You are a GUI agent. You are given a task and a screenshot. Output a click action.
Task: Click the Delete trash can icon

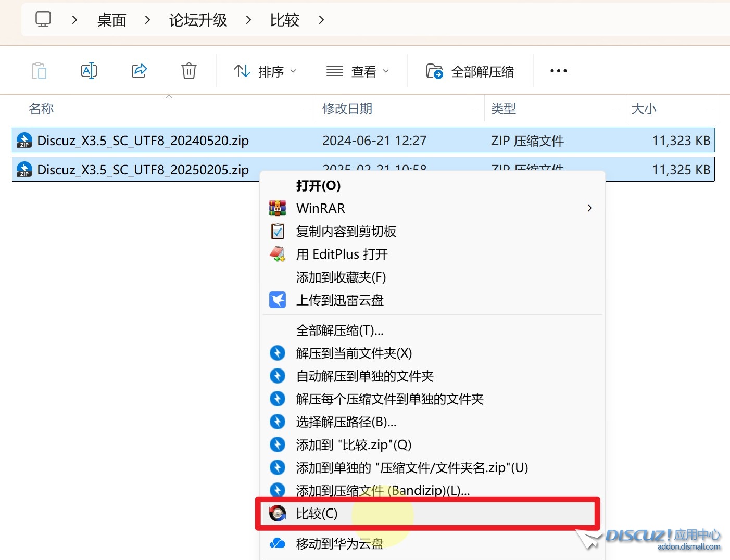click(188, 71)
